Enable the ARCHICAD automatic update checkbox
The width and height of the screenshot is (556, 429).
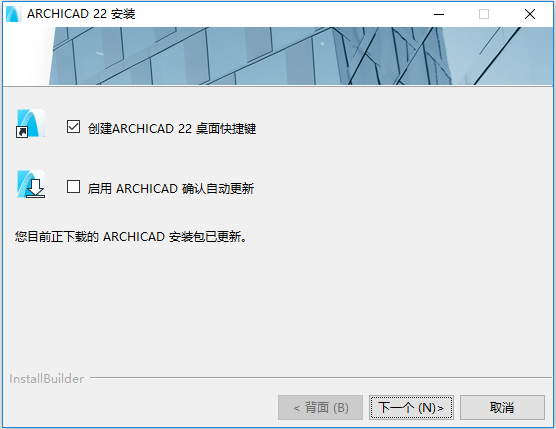pyautogui.click(x=73, y=186)
